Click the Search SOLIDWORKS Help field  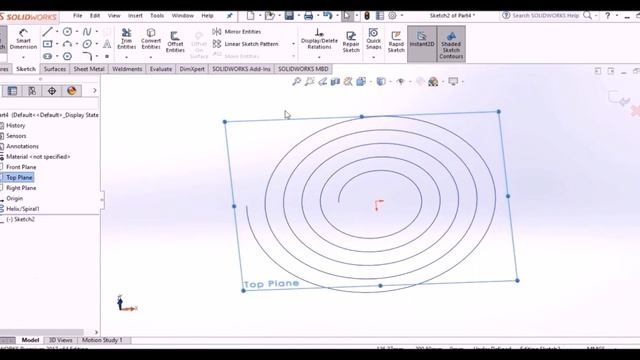546,16
